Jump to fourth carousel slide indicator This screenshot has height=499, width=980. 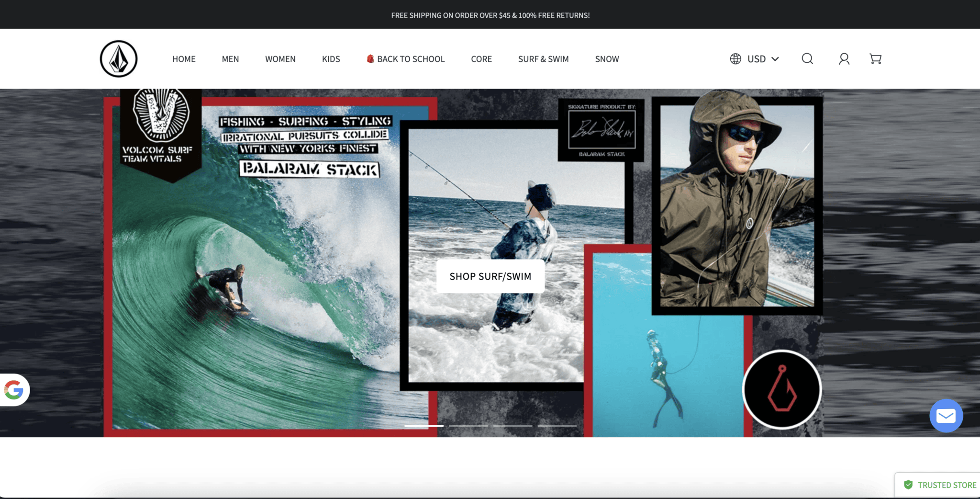(557, 425)
